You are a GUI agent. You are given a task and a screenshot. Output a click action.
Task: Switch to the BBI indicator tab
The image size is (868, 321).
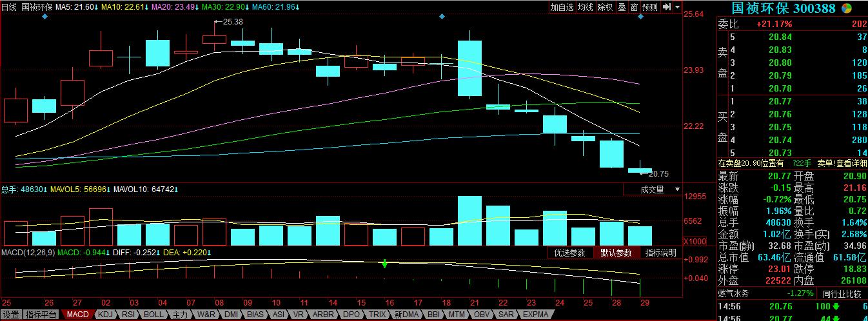434,315
